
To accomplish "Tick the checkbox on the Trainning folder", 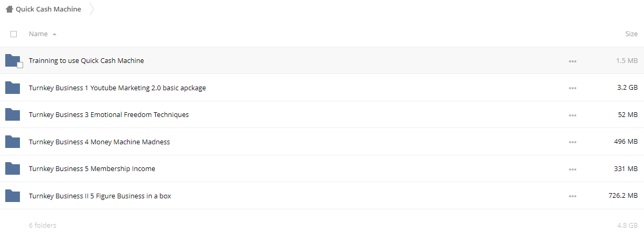I will 20,65.
